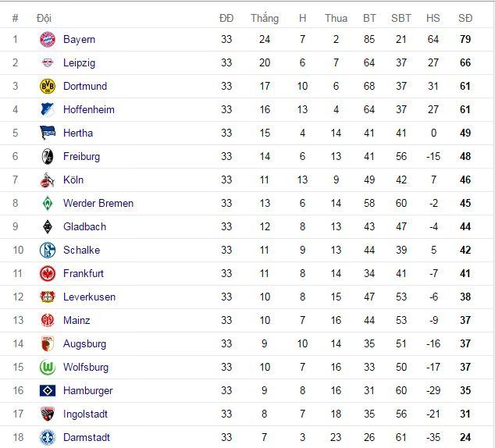Screen dimensions: 495x448
Task: Click the Thắng column header
Action: click(264, 18)
